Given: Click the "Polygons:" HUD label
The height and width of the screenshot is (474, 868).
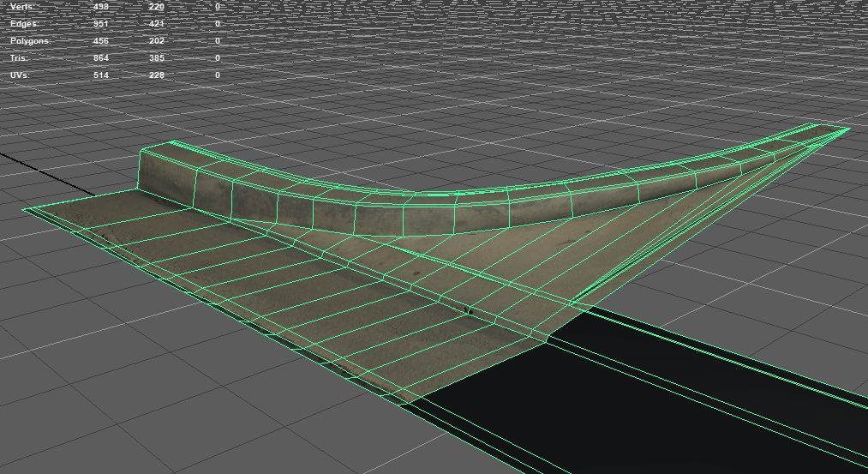Looking at the screenshot, I should (31, 41).
